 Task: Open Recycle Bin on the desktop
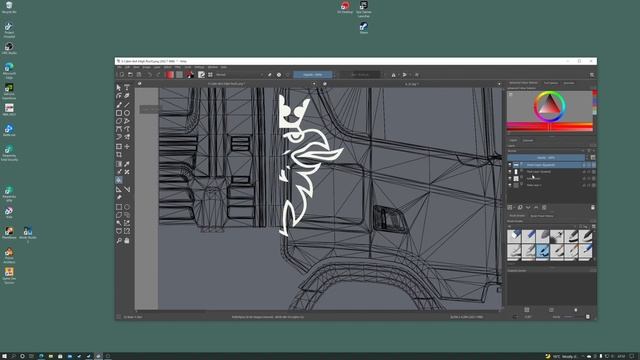point(9,7)
